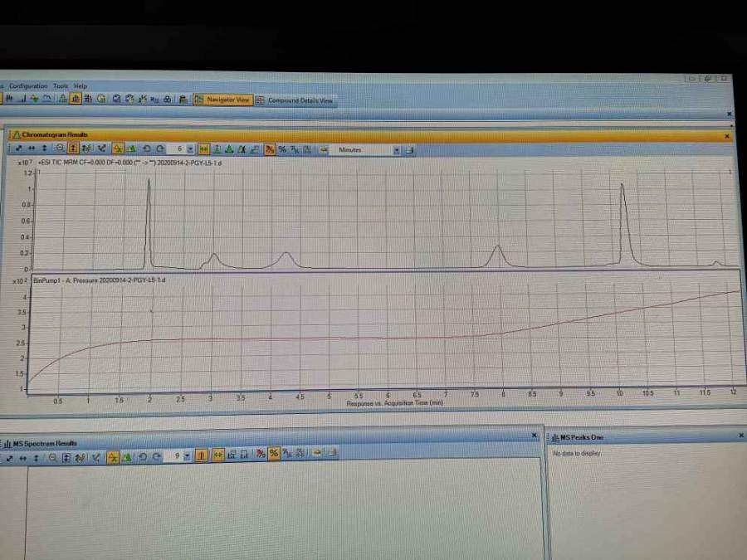Click Autoscale X-axis icon in Chromatogram toolbar

[x=32, y=149]
